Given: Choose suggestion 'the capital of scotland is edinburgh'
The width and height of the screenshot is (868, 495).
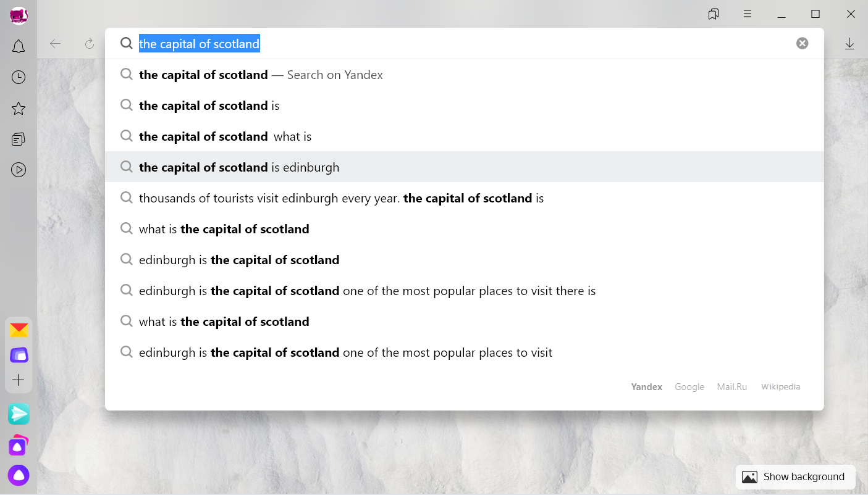Looking at the screenshot, I should [465, 167].
